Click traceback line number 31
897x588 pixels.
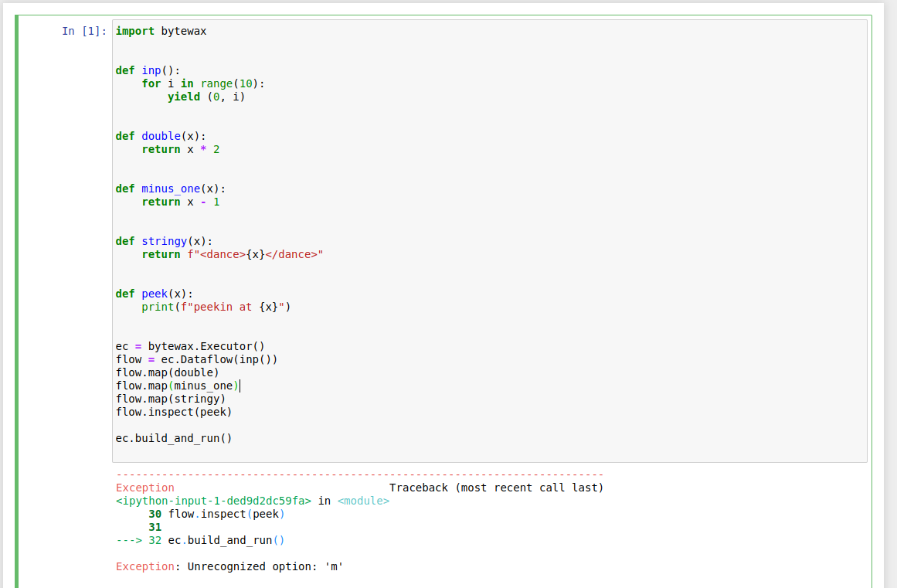pyautogui.click(x=155, y=528)
